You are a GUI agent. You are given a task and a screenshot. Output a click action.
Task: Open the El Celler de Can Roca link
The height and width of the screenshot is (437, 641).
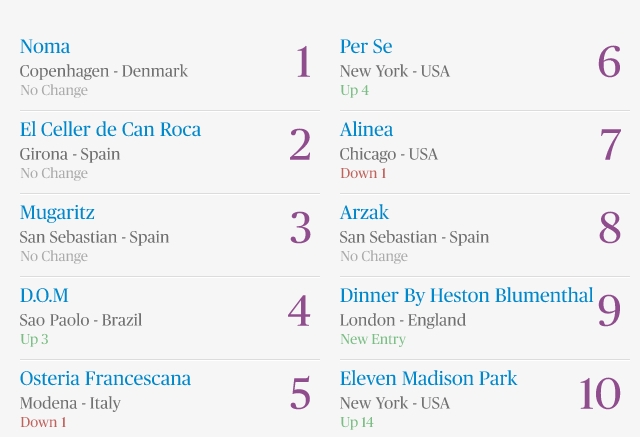(x=110, y=130)
